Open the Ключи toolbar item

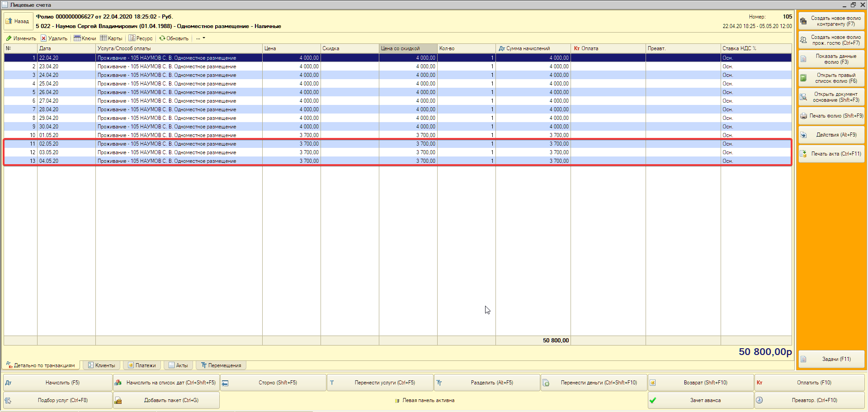pos(85,38)
